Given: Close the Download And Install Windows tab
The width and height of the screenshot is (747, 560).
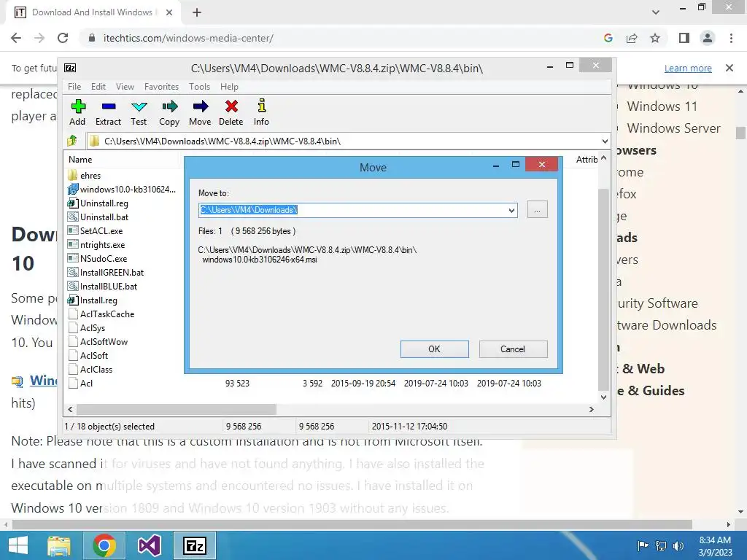Looking at the screenshot, I should coord(169,12).
